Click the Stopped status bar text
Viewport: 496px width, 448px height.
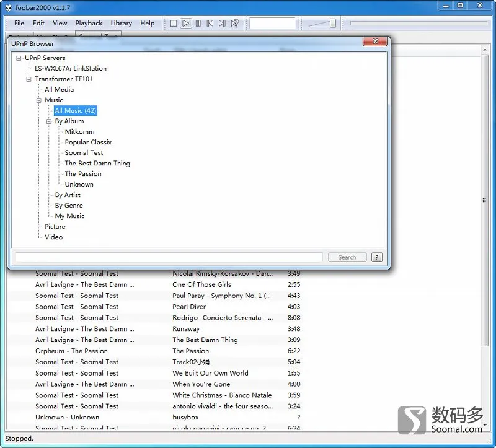(x=19, y=439)
